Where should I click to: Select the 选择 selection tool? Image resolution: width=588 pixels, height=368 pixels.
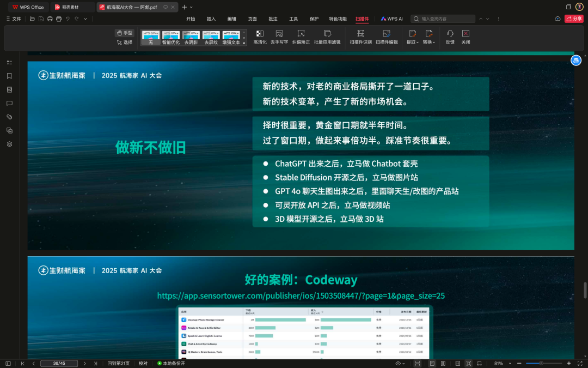(x=125, y=43)
